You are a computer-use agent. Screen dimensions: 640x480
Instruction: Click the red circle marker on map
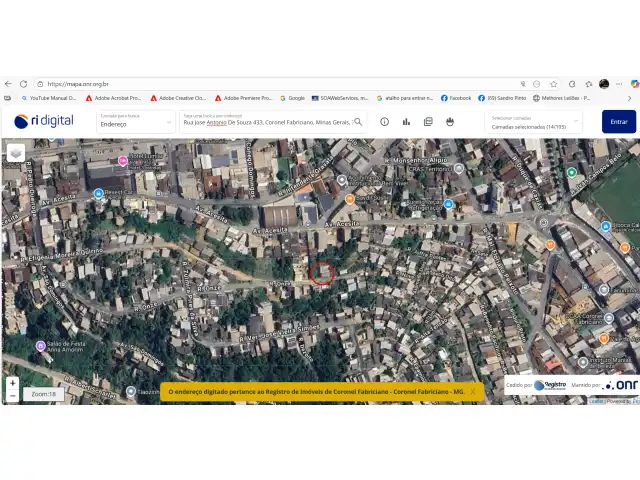point(321,272)
